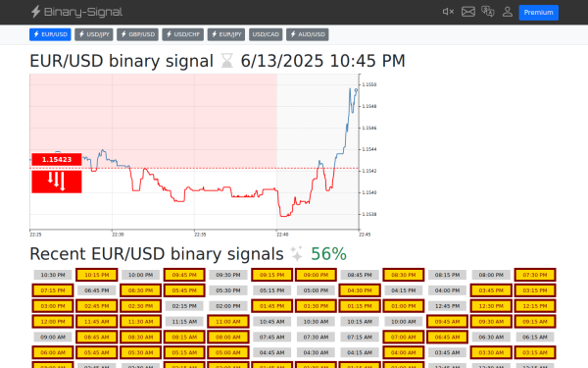Switch to the GBP/USD pair tab
The image size is (588, 368).
point(137,34)
